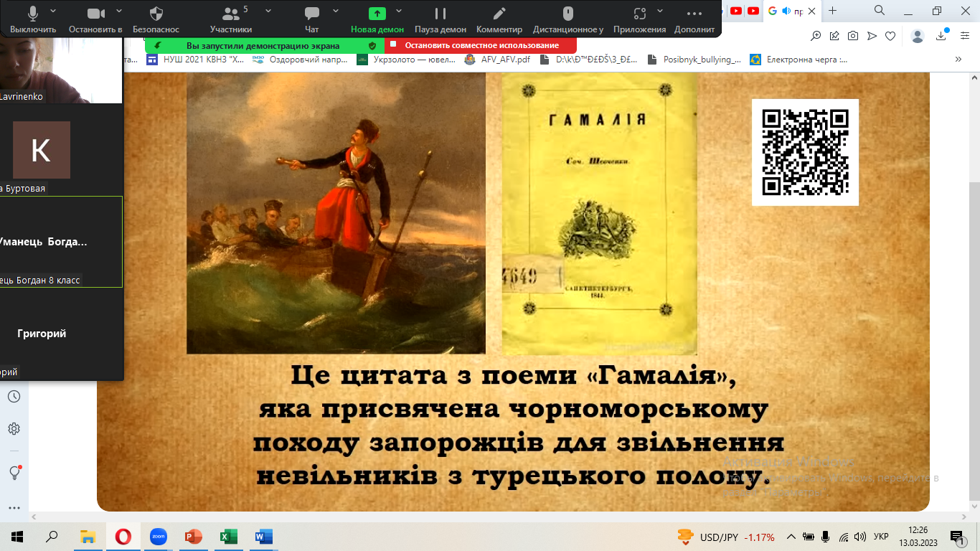Click QR code on the slide
The image size is (980, 551).
pos(805,152)
